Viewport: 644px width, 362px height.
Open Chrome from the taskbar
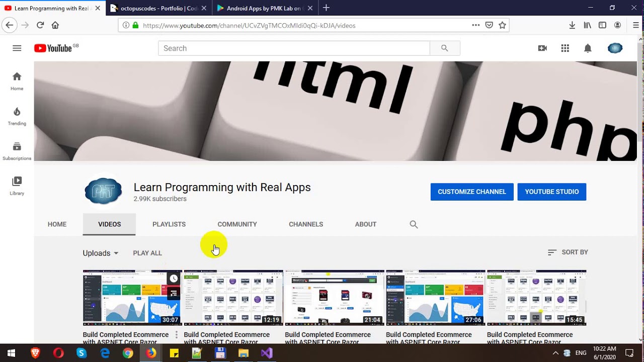pos(128,353)
